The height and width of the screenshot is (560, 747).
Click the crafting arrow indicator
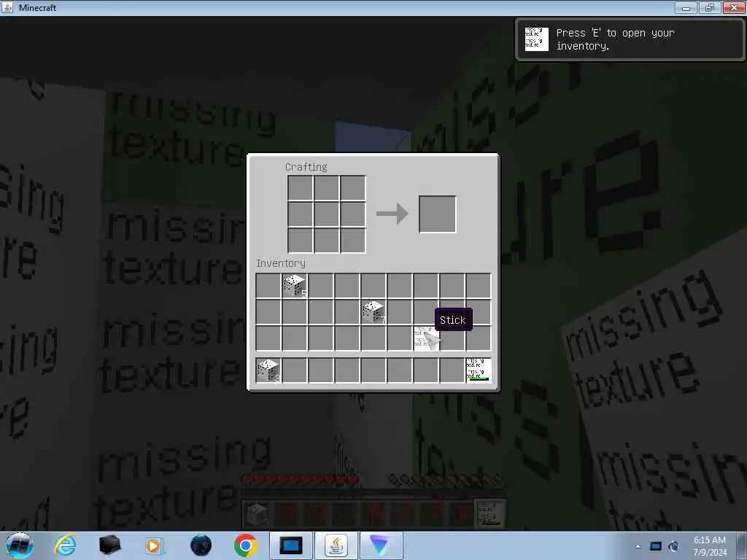coord(392,214)
